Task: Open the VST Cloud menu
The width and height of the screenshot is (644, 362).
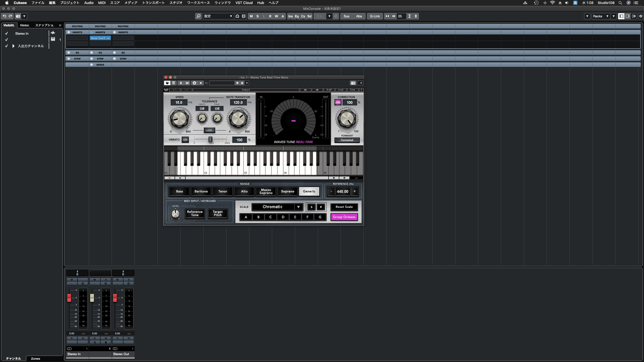Action: (x=244, y=3)
